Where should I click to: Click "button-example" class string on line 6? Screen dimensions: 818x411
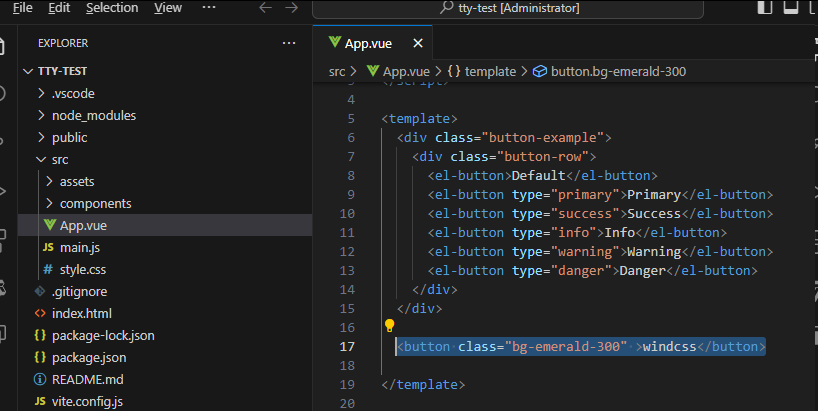tap(543, 138)
